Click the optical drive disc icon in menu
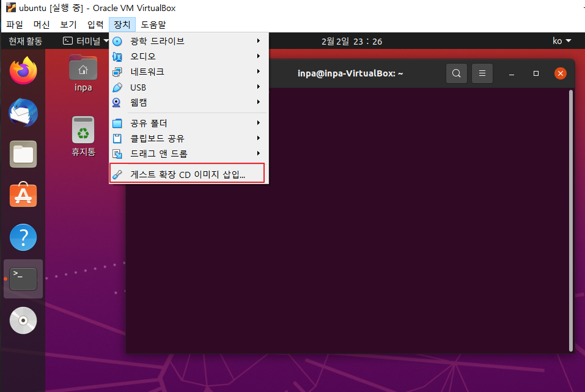This screenshot has width=585, height=392. point(117,42)
